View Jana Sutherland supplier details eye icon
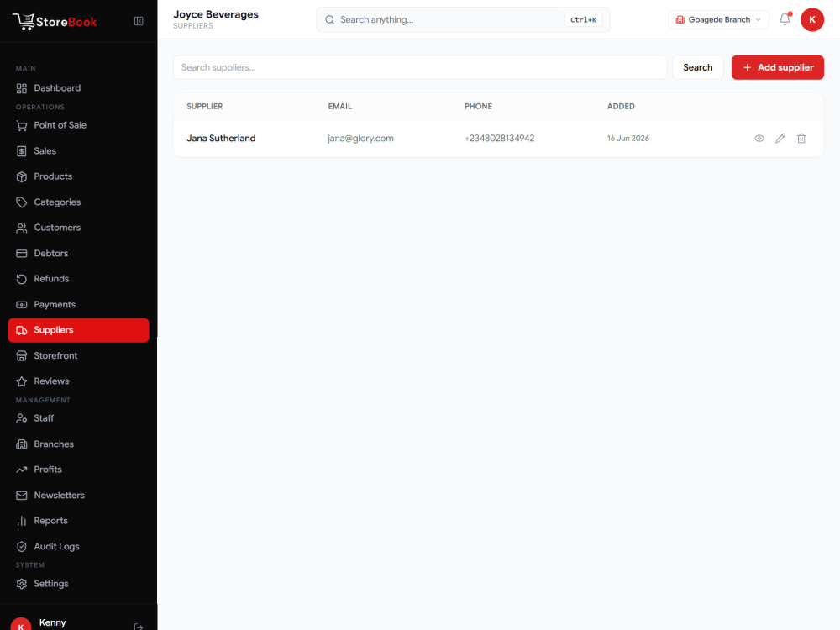Viewport: 840px width, 630px height. click(x=759, y=139)
